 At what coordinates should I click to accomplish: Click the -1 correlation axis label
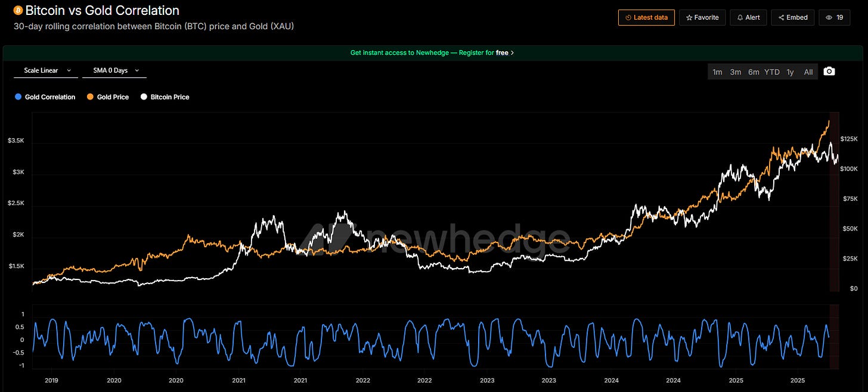[21, 365]
